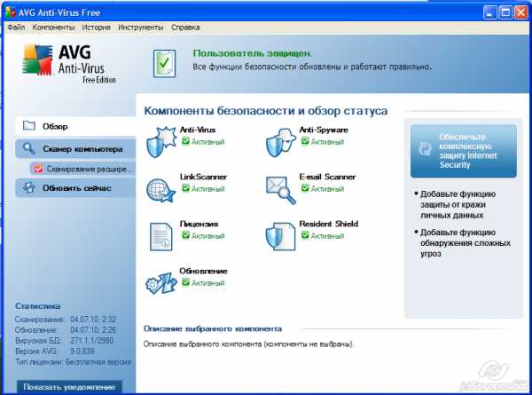The height and width of the screenshot is (395, 532).
Task: Open the Инструменты menu
Action: click(x=140, y=28)
